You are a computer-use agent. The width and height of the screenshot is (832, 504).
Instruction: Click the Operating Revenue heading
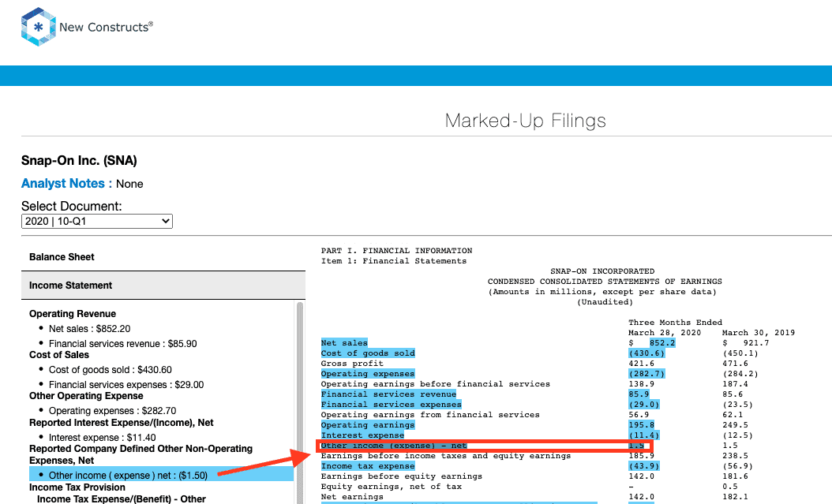(73, 314)
